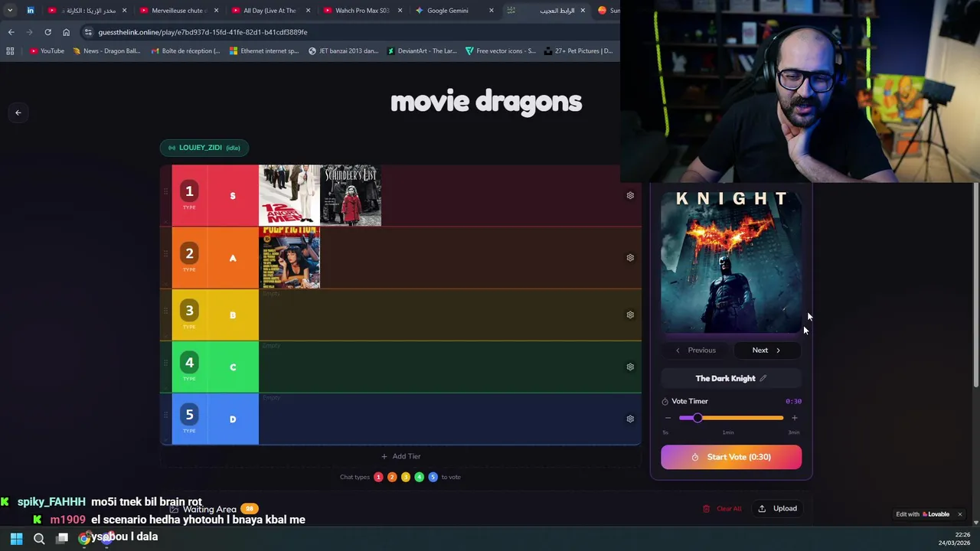
Task: Open Ethernet internet bookmark
Action: [x=264, y=51]
